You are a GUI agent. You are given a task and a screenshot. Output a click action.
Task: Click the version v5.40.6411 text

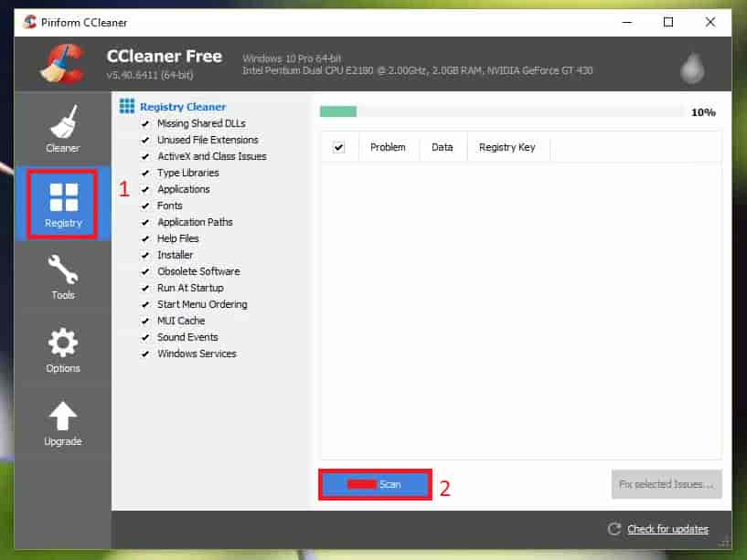(x=150, y=75)
